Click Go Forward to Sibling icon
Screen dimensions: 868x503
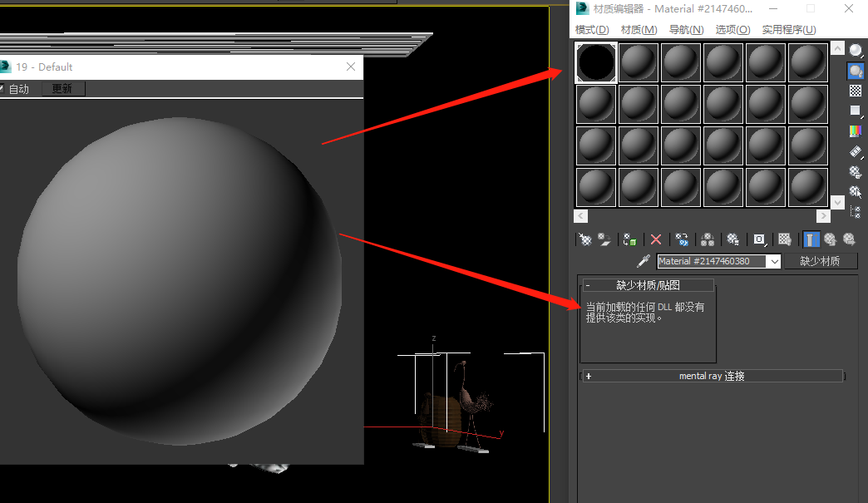[849, 239]
